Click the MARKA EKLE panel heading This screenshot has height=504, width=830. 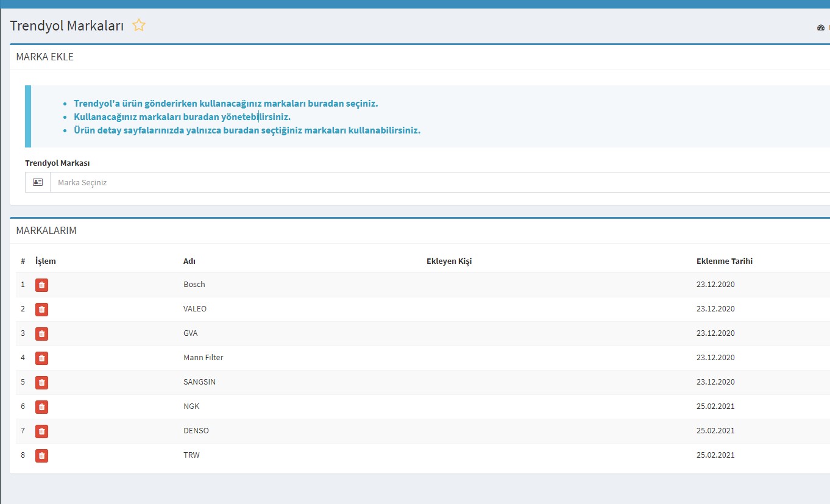click(x=44, y=57)
